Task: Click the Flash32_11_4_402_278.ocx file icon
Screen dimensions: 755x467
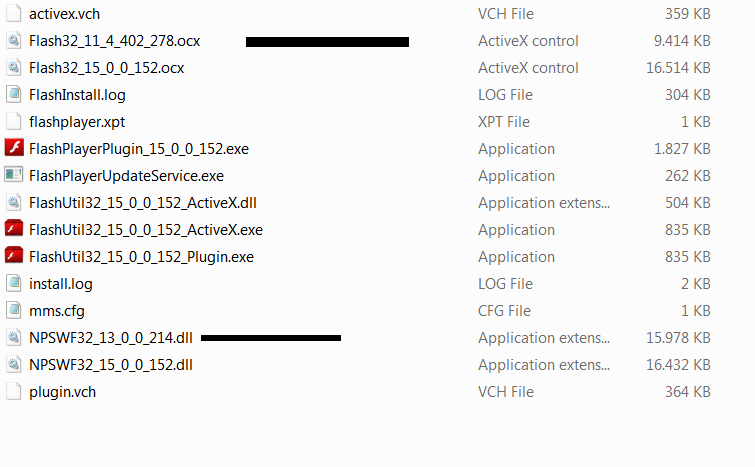Action: click(13, 40)
